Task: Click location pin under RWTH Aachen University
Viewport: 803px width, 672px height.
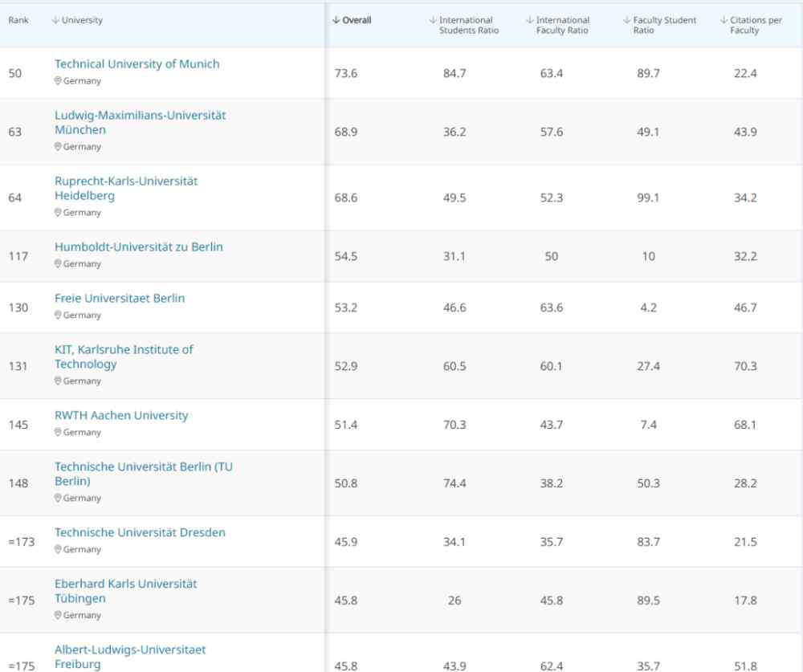Action: click(x=58, y=432)
